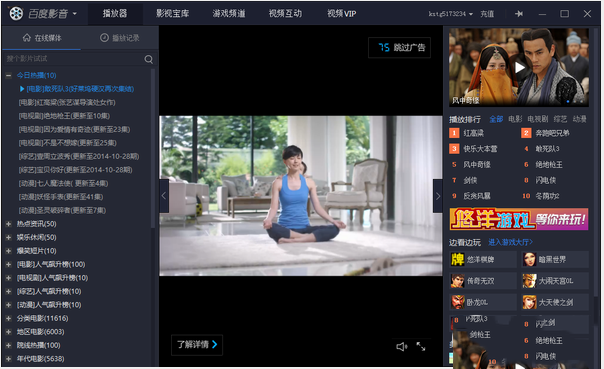
Task: Play the 敢死队3 entry in the list
Action: (80, 89)
